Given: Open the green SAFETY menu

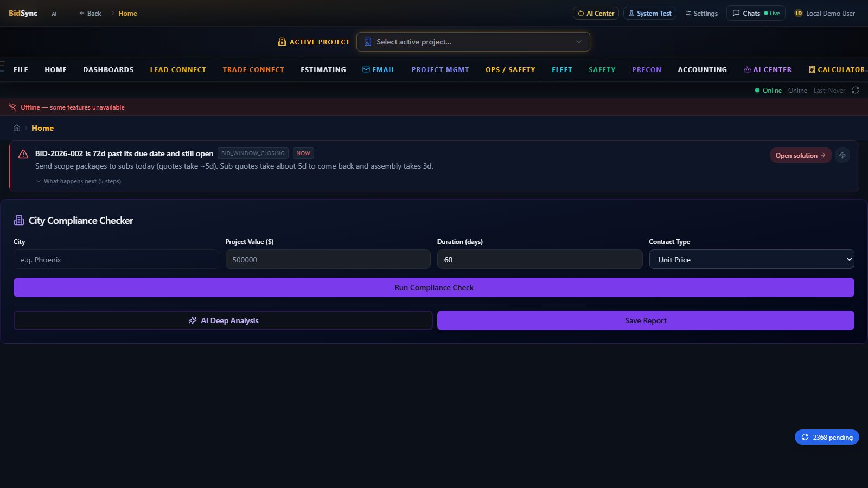Looking at the screenshot, I should [602, 69].
